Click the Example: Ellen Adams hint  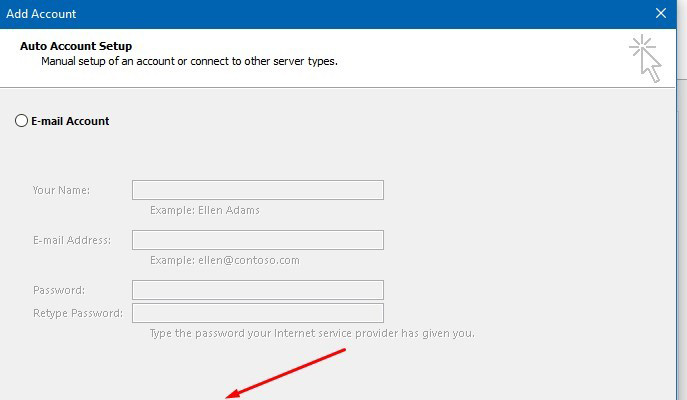(x=205, y=210)
